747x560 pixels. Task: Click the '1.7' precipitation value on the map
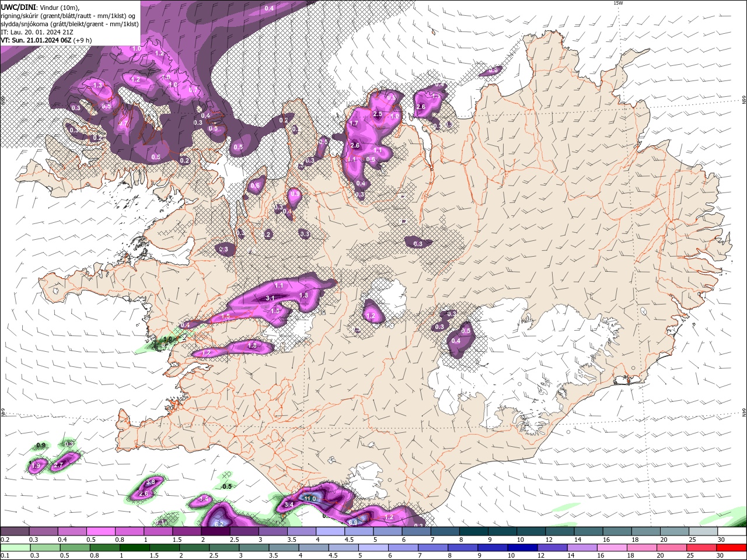354,124
